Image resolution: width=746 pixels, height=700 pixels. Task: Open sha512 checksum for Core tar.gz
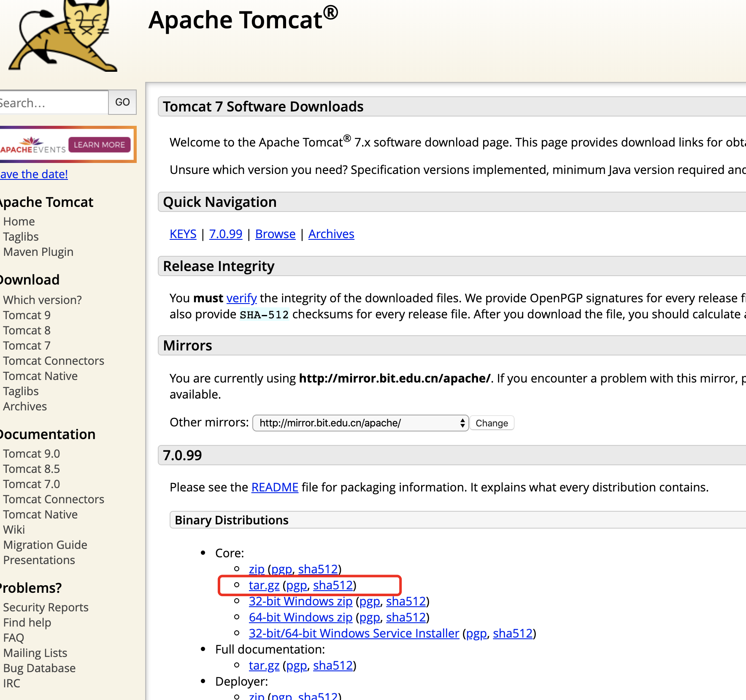click(333, 586)
